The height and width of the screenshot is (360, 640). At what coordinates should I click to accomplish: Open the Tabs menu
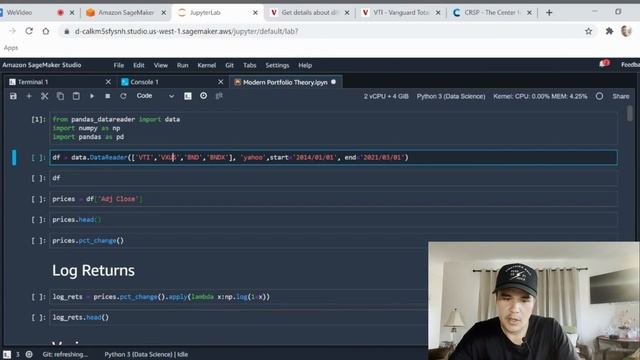(x=249, y=65)
